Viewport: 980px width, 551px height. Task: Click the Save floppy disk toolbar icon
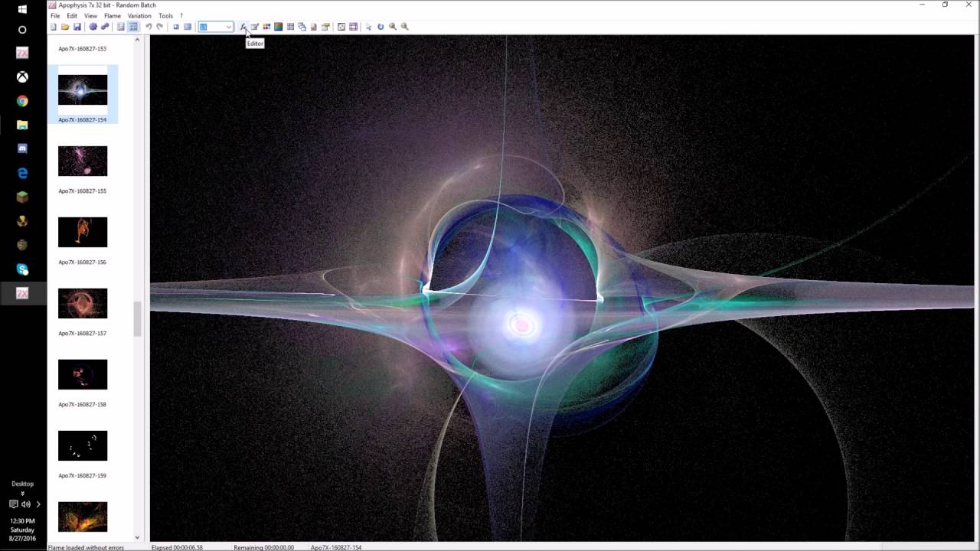pyautogui.click(x=77, y=27)
